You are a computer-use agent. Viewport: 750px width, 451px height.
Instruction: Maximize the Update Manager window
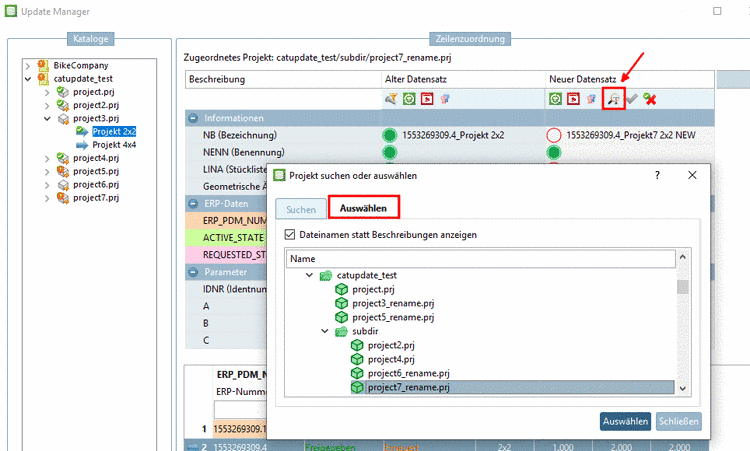(x=717, y=11)
